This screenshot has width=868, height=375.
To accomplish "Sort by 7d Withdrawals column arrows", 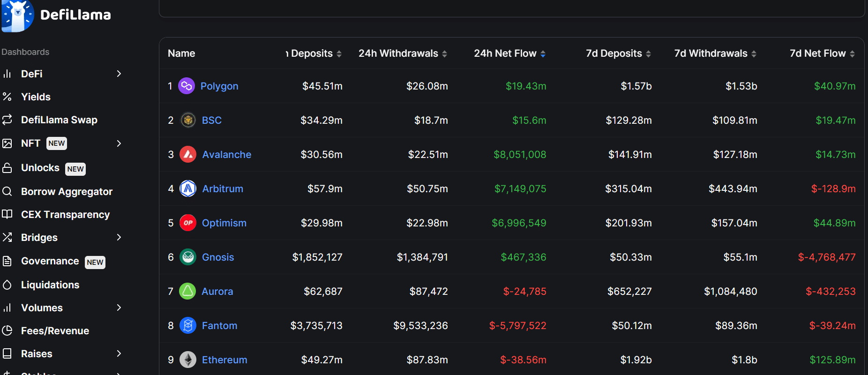I will coord(754,54).
